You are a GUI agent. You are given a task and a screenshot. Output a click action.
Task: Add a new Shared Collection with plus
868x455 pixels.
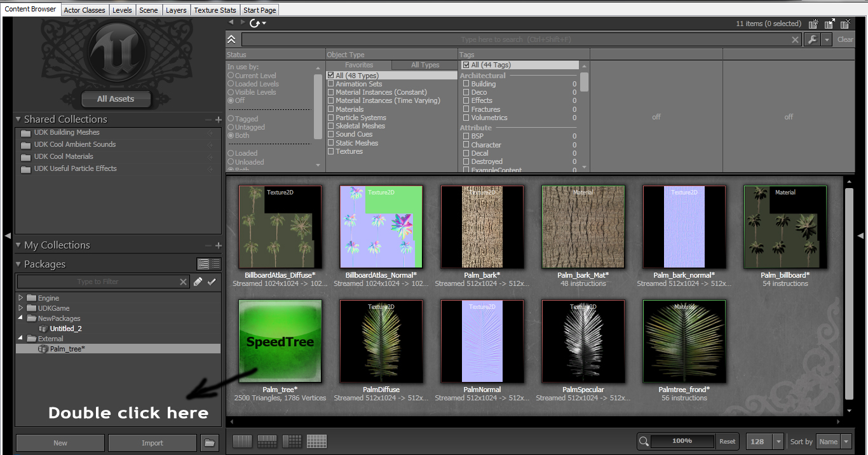pyautogui.click(x=219, y=119)
